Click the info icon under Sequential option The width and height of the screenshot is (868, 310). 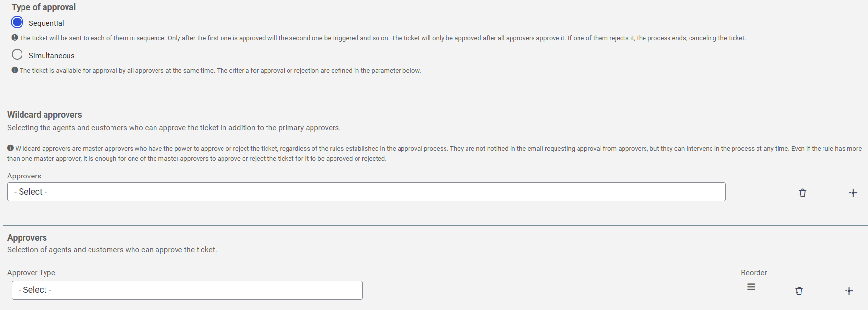(x=15, y=38)
